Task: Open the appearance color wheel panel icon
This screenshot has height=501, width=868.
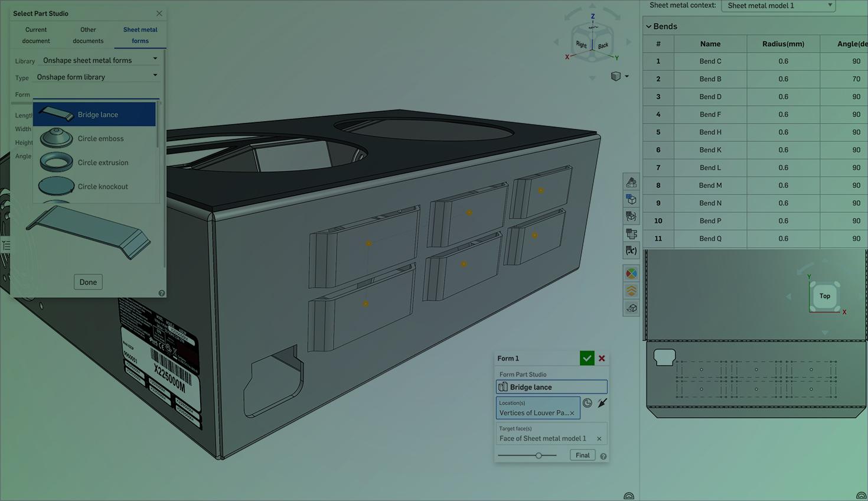Action: point(631,274)
